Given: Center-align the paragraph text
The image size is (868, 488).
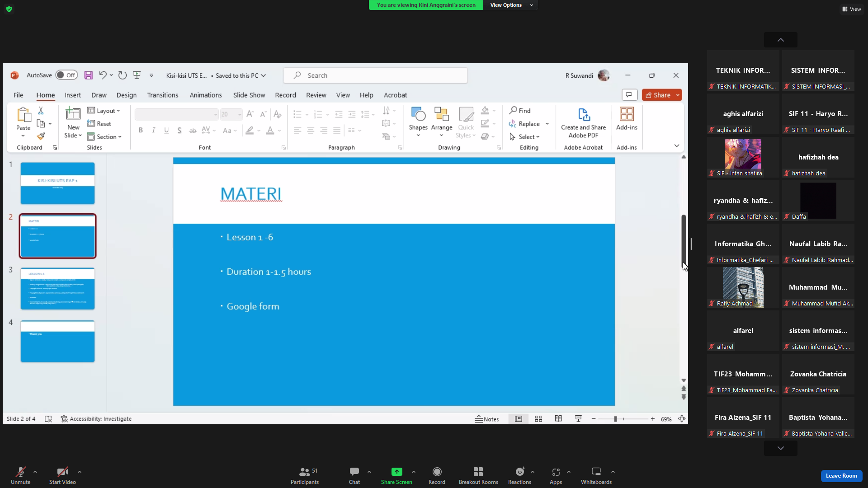Looking at the screenshot, I should pyautogui.click(x=311, y=131).
